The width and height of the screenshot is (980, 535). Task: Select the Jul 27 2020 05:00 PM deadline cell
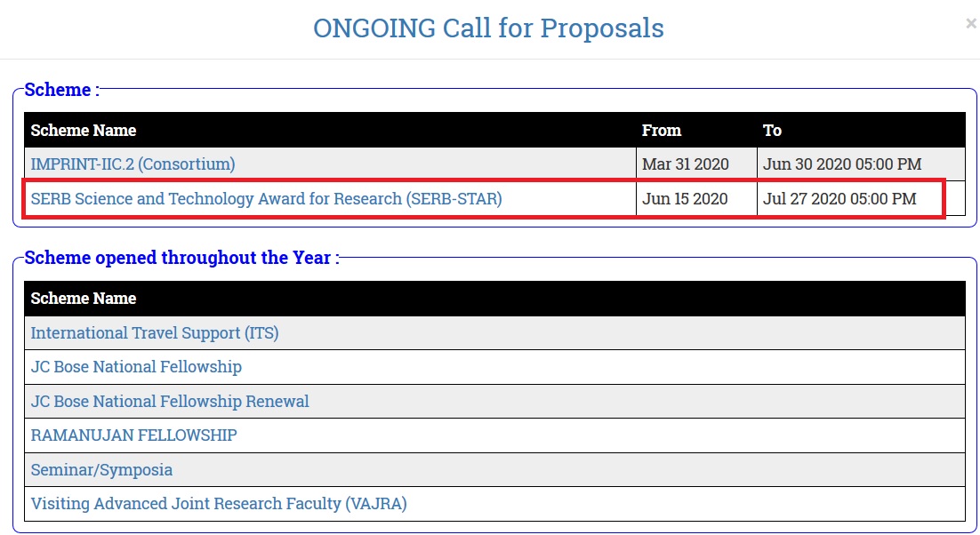861,198
